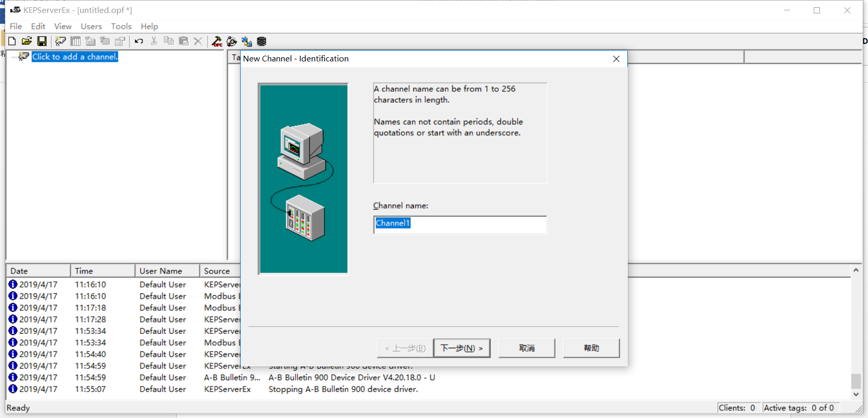Viewport: 868px width, 418px height.
Task: Copy selection using the toolbar icon
Action: [169, 41]
